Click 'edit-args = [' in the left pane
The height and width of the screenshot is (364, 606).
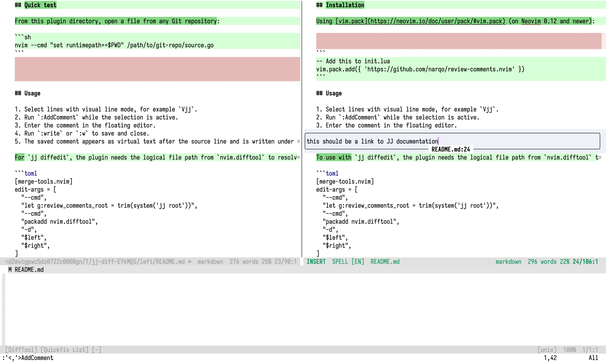[35, 189]
